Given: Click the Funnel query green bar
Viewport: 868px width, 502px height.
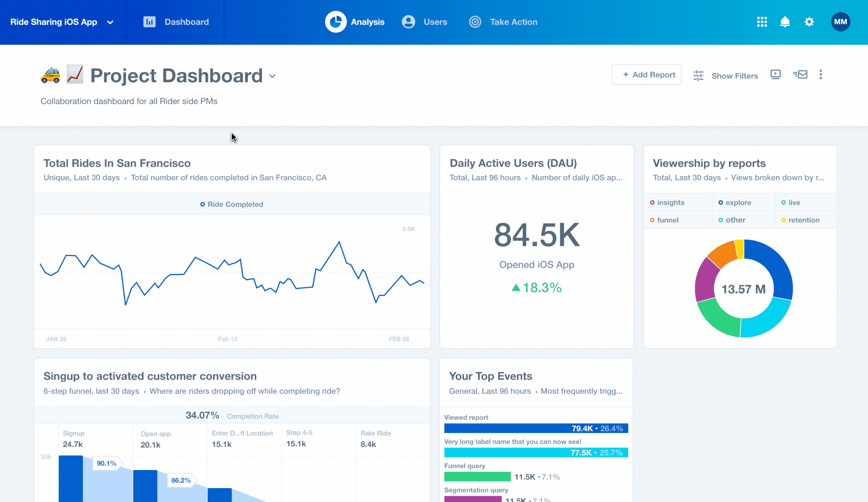Looking at the screenshot, I should [477, 477].
